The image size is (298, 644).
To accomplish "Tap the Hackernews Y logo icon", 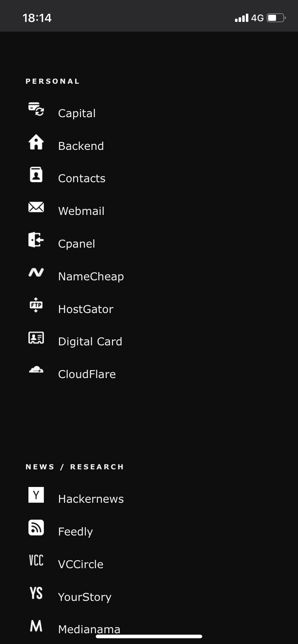I will 36,495.
